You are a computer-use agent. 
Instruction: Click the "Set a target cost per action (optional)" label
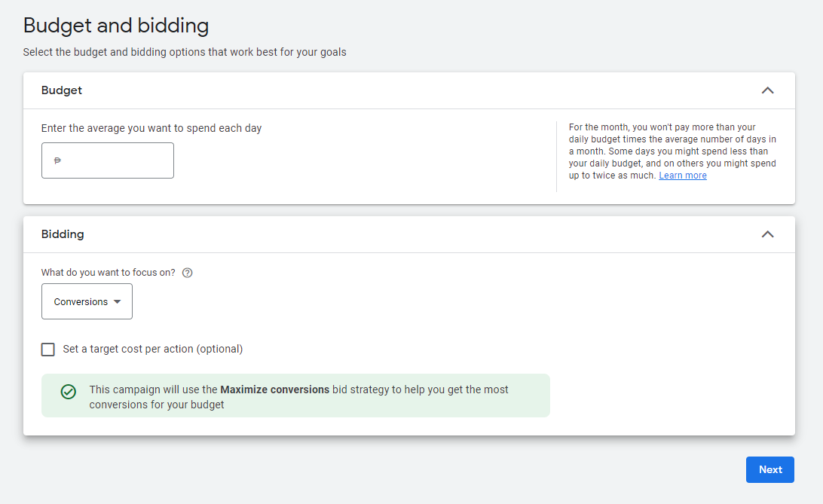click(x=153, y=350)
